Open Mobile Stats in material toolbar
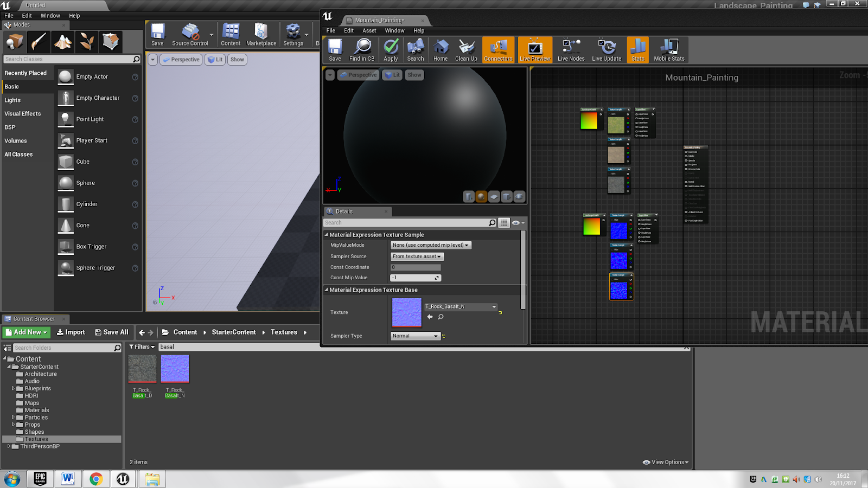Image resolution: width=868 pixels, height=488 pixels. pos(669,50)
